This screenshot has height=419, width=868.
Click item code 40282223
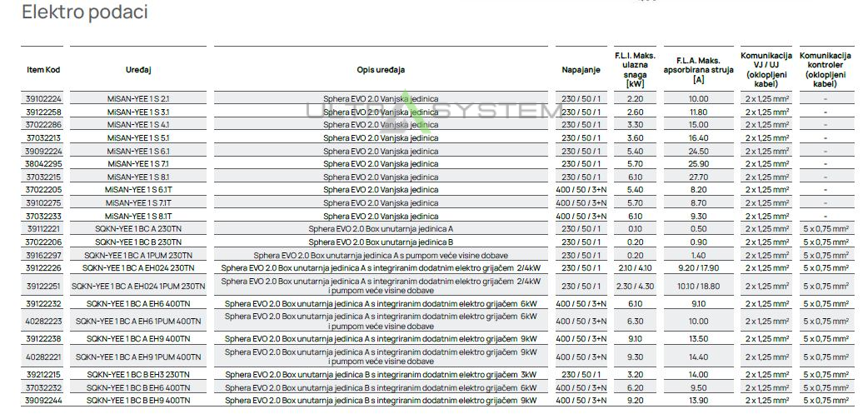tap(43, 321)
